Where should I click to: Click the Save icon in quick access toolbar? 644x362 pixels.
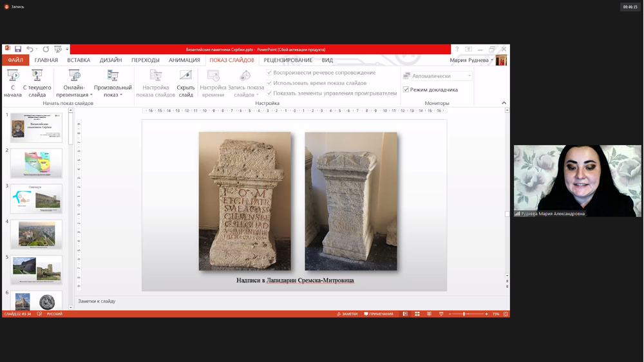point(18,49)
